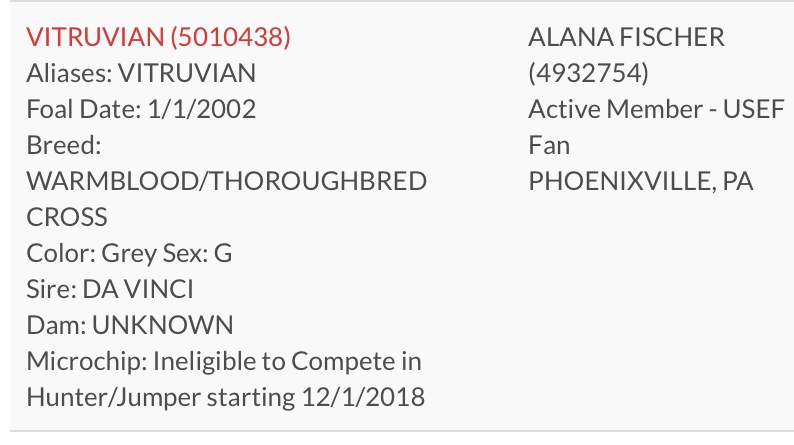Image resolution: width=794 pixels, height=445 pixels.
Task: Click the PHOENIXVILLE, PA location
Action: pyautogui.click(x=641, y=181)
